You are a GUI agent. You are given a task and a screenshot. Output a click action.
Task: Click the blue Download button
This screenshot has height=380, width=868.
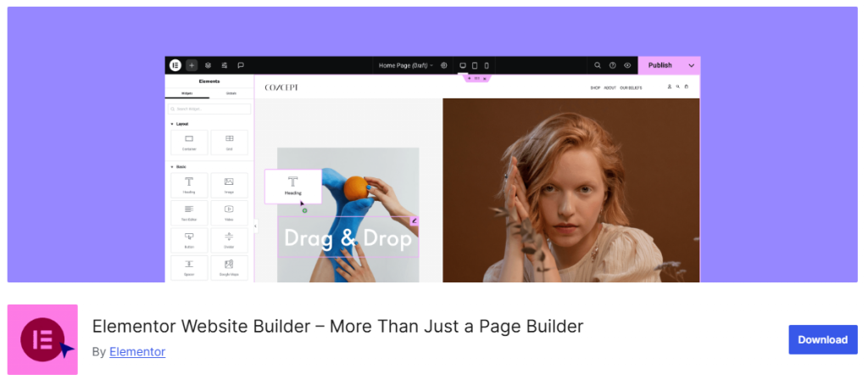(822, 339)
